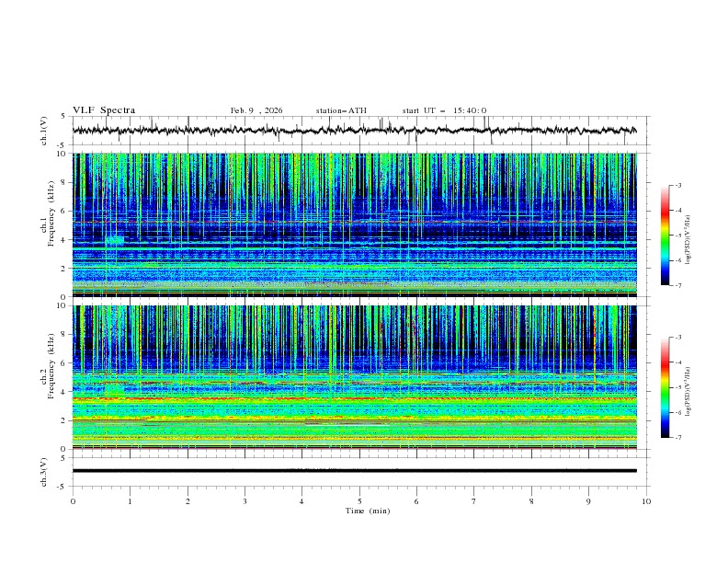Click the "10" kHz tick on ch.1 frequency axis
This screenshot has width=728, height=563.
(x=63, y=154)
